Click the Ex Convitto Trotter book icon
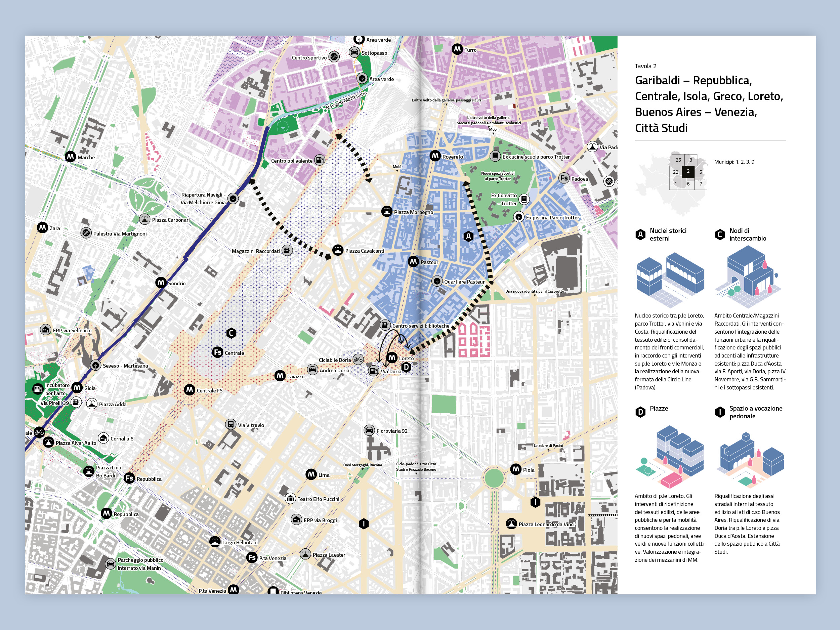The height and width of the screenshot is (630, 840). 524,199
